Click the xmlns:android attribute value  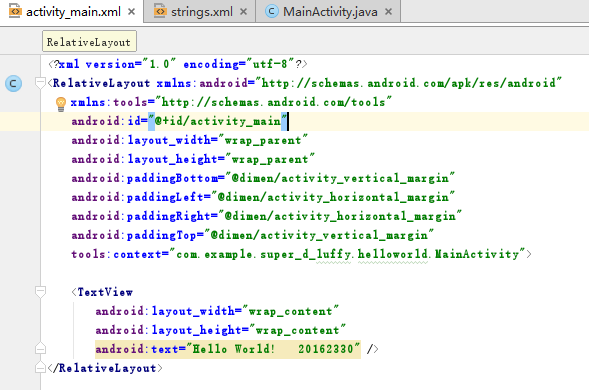tap(409, 83)
